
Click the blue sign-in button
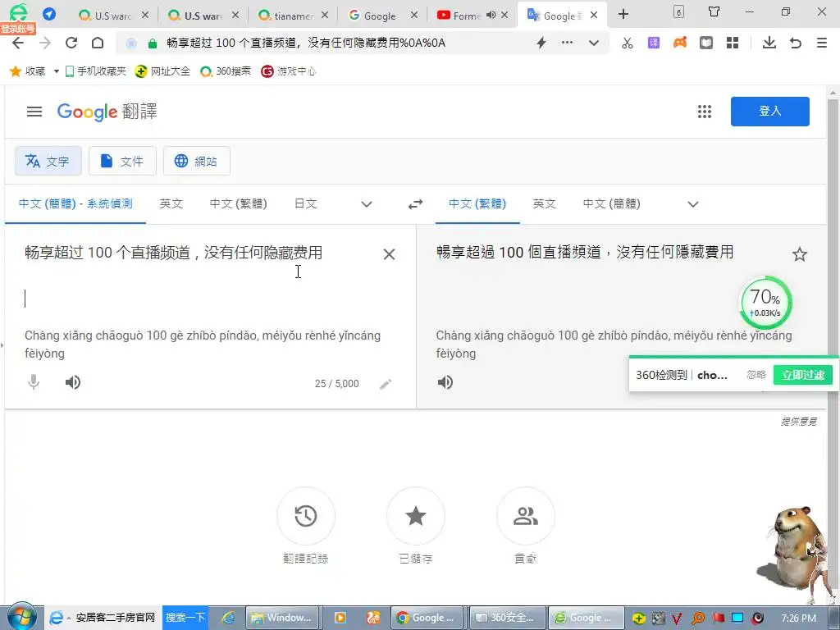coord(769,112)
